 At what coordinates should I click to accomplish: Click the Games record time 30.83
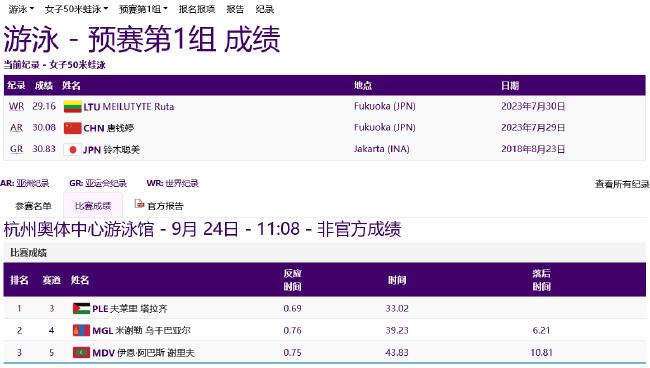pos(44,148)
